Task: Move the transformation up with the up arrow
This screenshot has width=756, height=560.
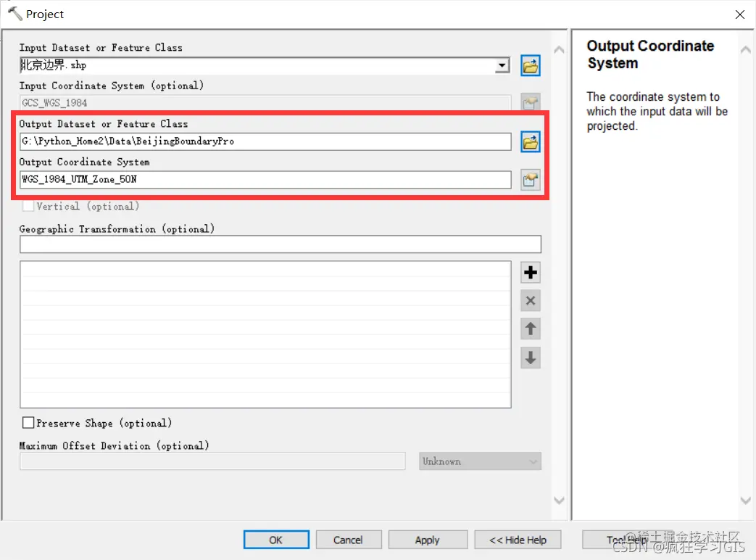Action: (531, 329)
